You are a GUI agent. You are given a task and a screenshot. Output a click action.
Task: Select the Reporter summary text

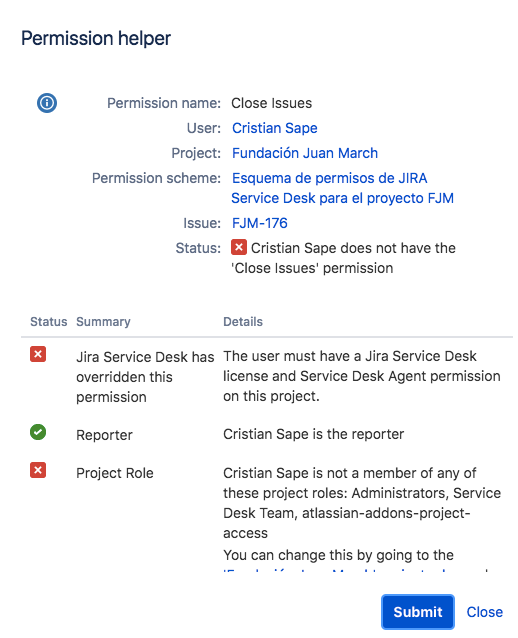pos(104,435)
